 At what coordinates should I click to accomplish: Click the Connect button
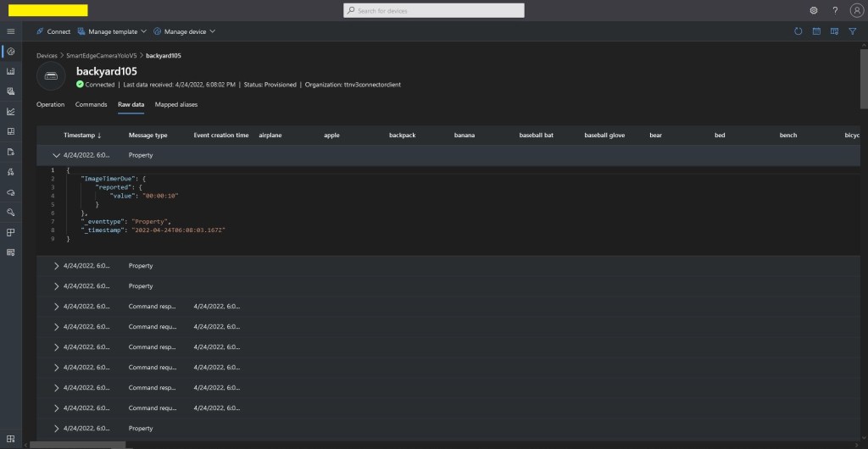[53, 31]
